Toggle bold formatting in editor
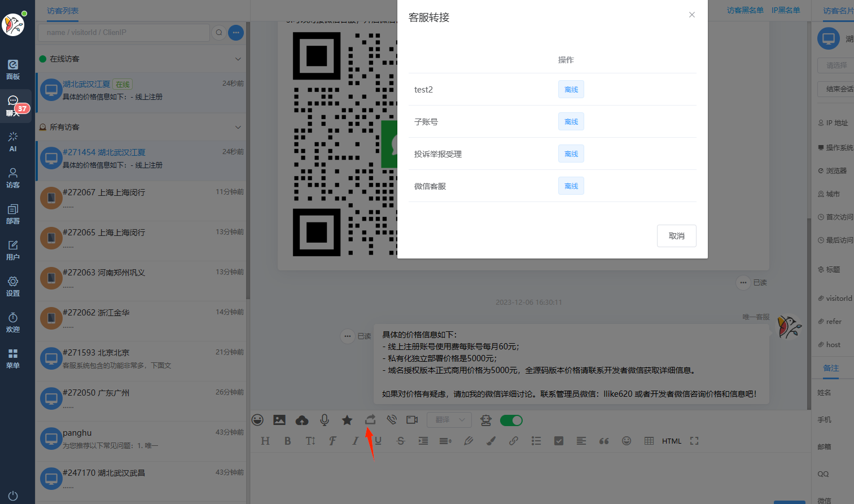This screenshot has height=504, width=854. coord(288,441)
